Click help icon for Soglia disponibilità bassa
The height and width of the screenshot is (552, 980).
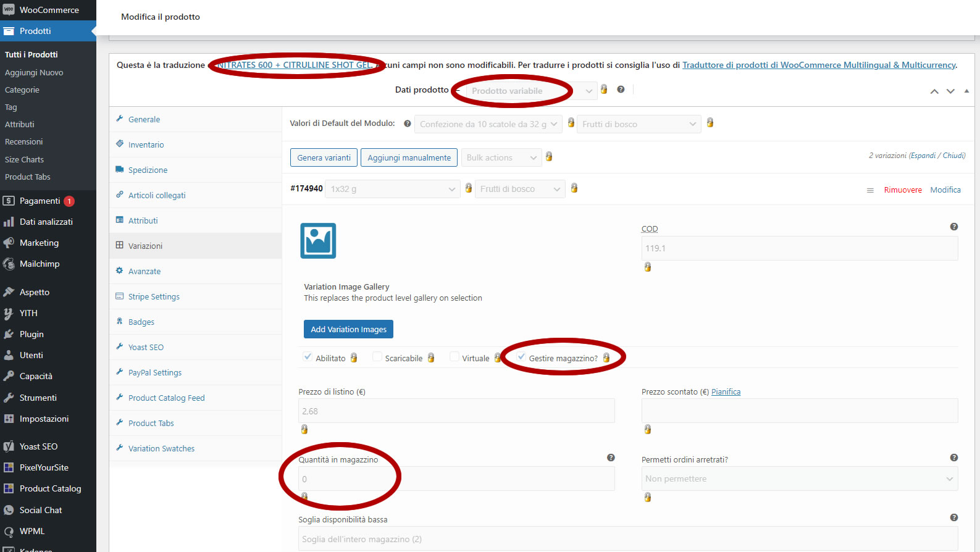954,517
